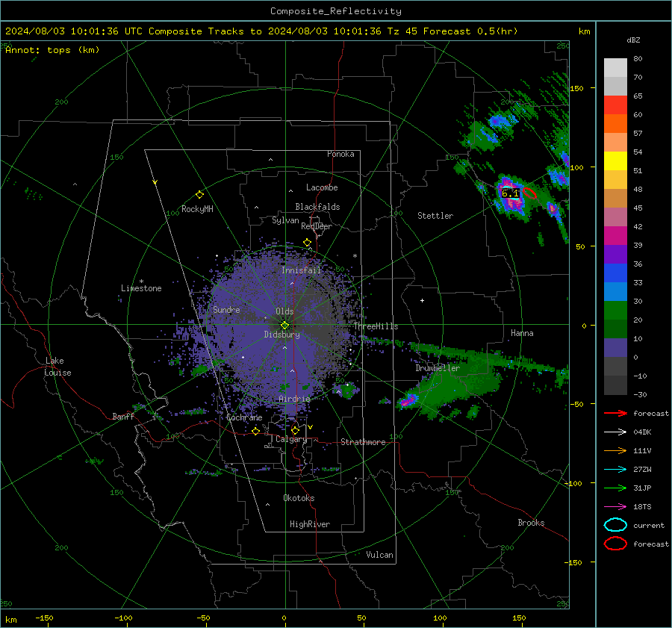Click the orange 111V arrow symbol
Screen dimensions: 672x628
pyautogui.click(x=615, y=450)
